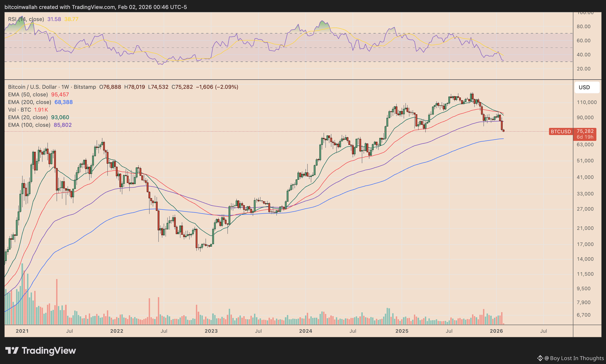Click the Vol · BTC legend entry
This screenshot has width=606, height=364.
click(x=20, y=110)
